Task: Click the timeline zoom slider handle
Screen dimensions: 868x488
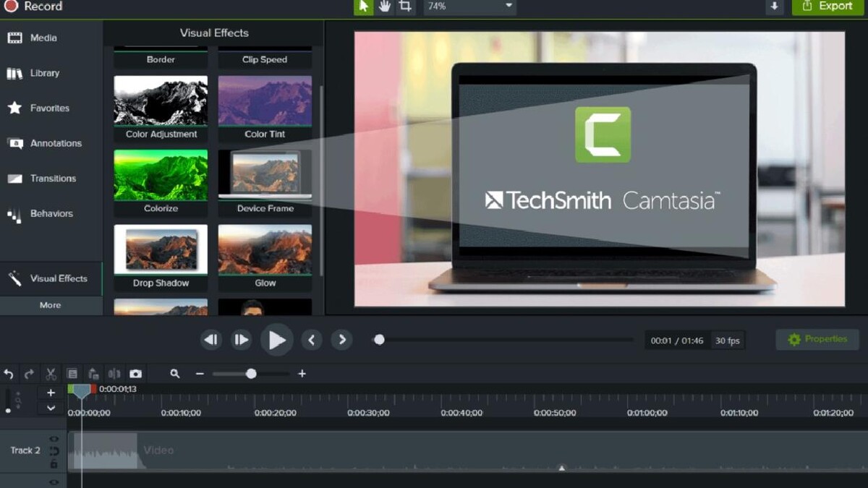Action: [x=251, y=374]
